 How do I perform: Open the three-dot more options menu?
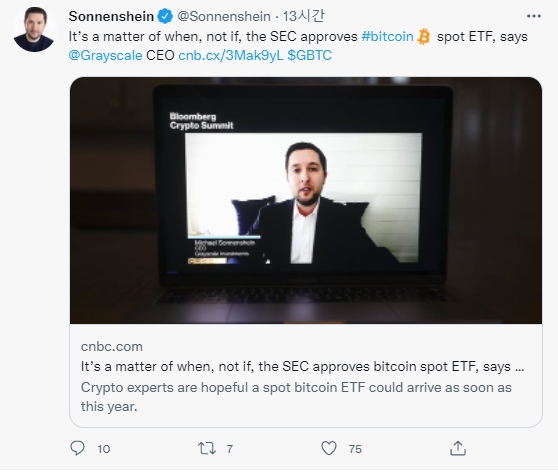tap(534, 16)
